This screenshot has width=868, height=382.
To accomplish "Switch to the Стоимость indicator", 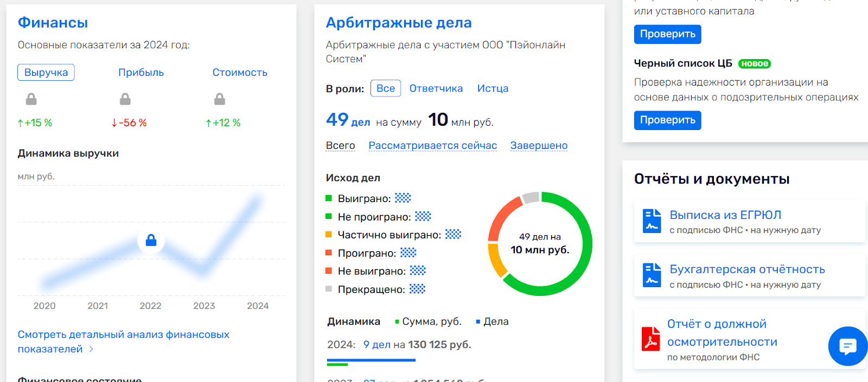I will 240,73.
